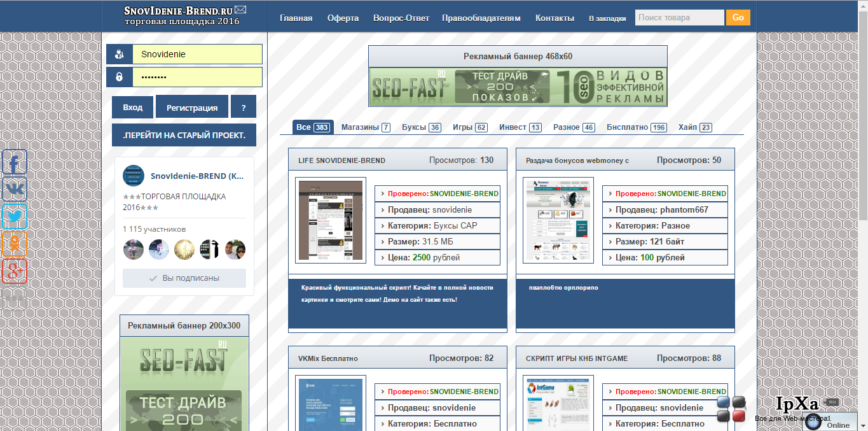
Task: Navigate to Контакты
Action: 555,18
